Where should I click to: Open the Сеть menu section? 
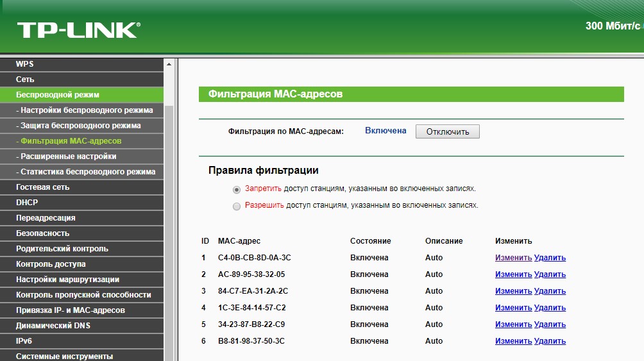pyautogui.click(x=81, y=80)
